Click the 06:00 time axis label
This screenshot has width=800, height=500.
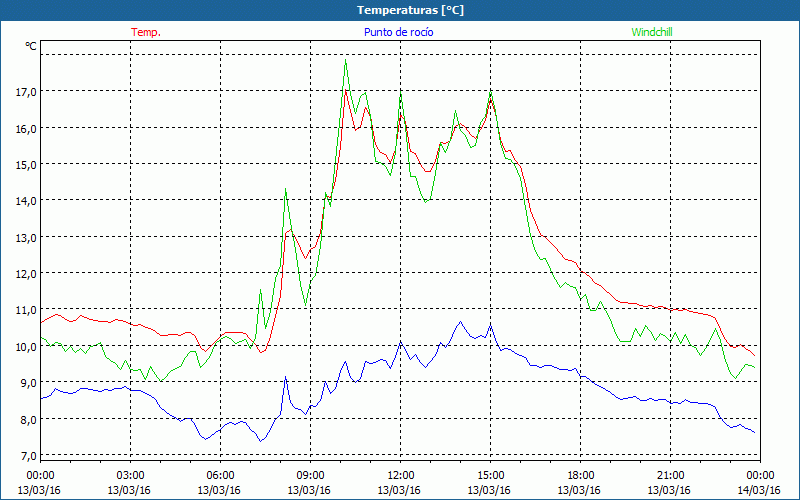pyautogui.click(x=220, y=476)
